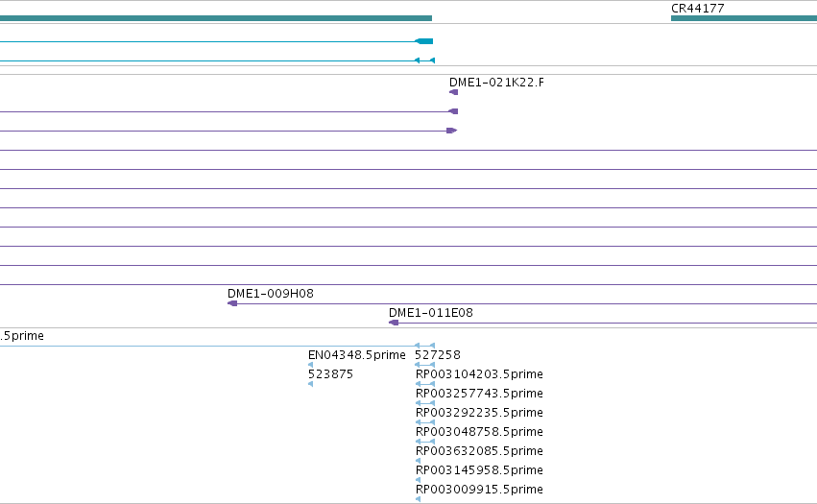The width and height of the screenshot is (817, 504).
Task: Click the RP003104203.5prime feature glyph
Action: click(x=425, y=384)
